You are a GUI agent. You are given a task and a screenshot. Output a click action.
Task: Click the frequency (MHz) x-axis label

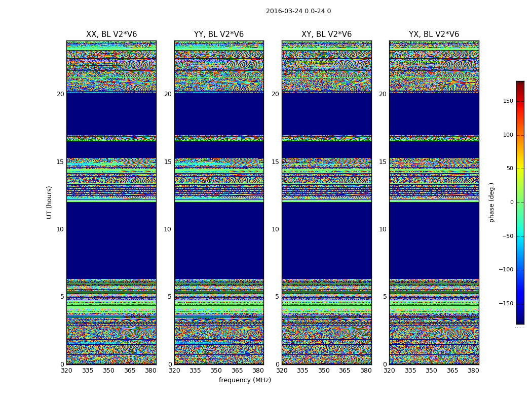pyautogui.click(x=245, y=380)
